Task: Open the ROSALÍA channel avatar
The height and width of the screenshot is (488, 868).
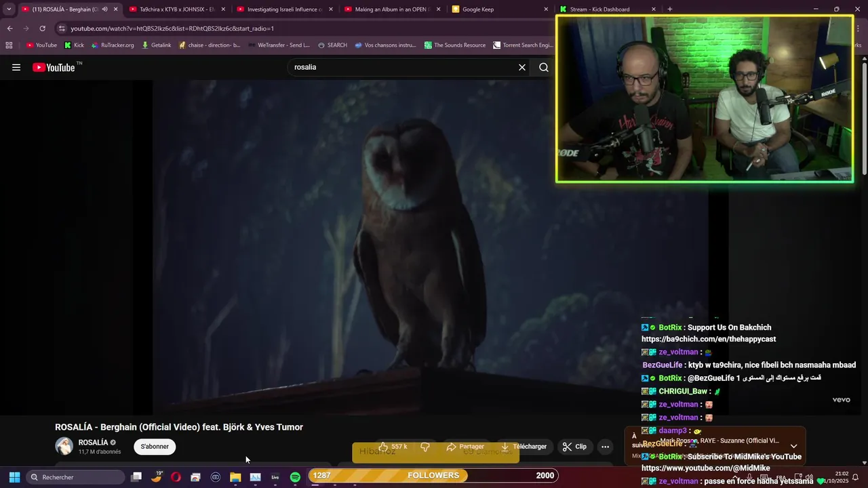Action: coord(64,446)
